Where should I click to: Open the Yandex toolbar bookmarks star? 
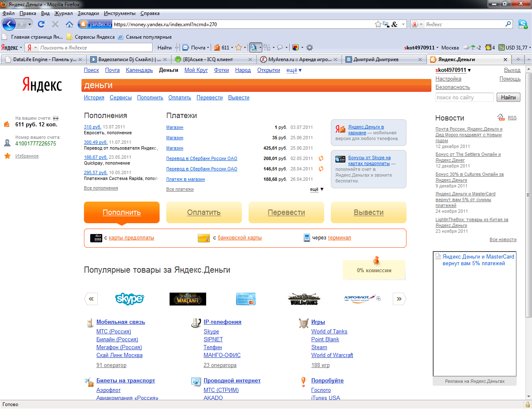pos(239,47)
